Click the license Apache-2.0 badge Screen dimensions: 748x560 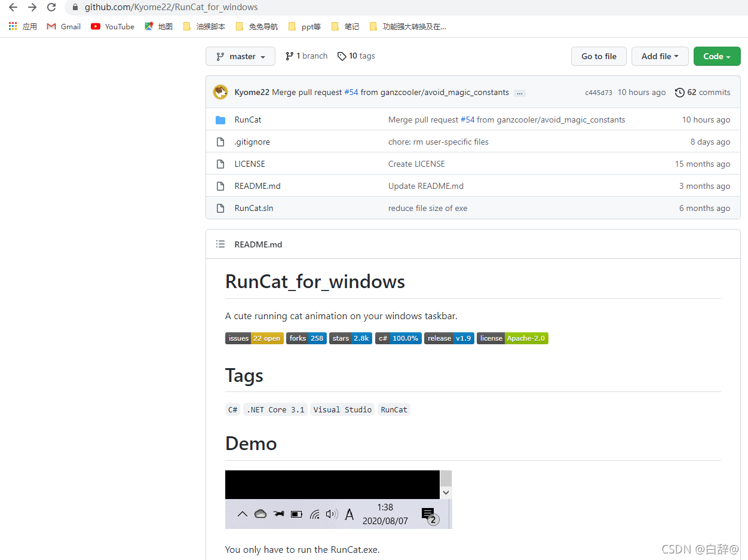pos(513,338)
